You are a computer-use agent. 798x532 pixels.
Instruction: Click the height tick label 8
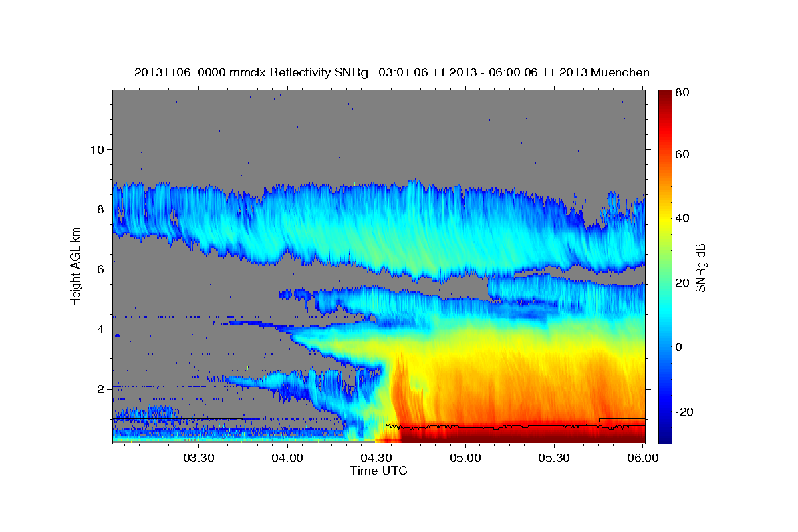102,209
